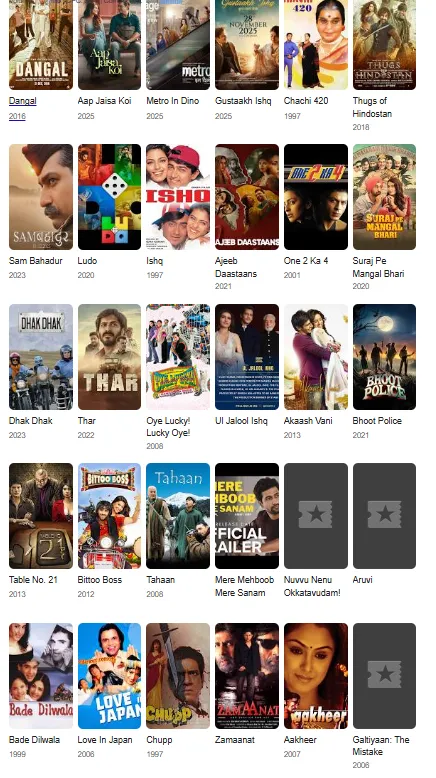
Task: Open the Bhoot Police poster
Action: point(384,357)
